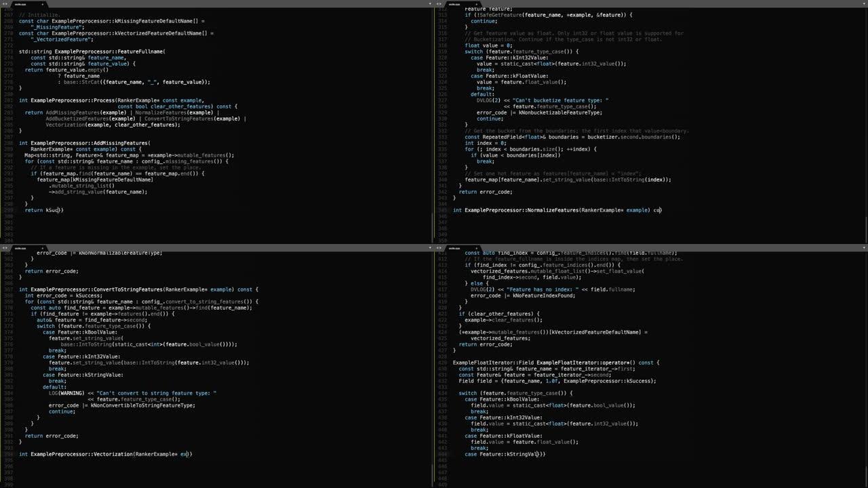Click the plus button on the top-right tab bar
868x488 pixels.
(x=476, y=4)
